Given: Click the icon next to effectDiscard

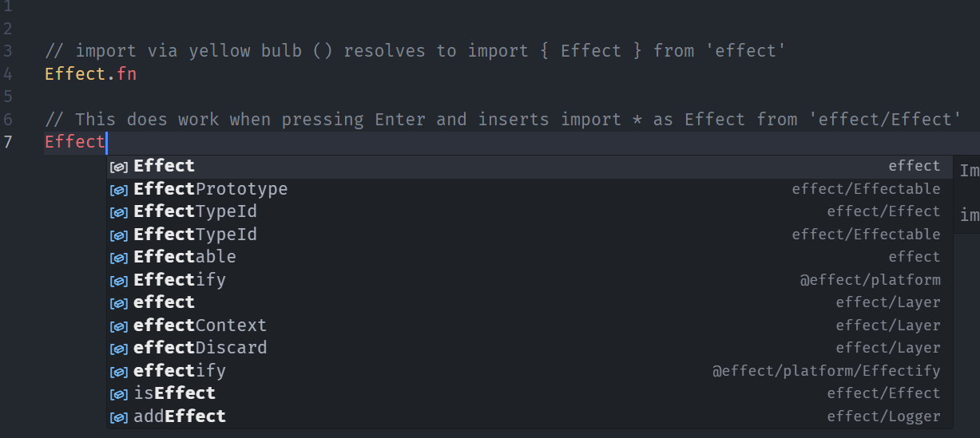Looking at the screenshot, I should click(x=119, y=349).
